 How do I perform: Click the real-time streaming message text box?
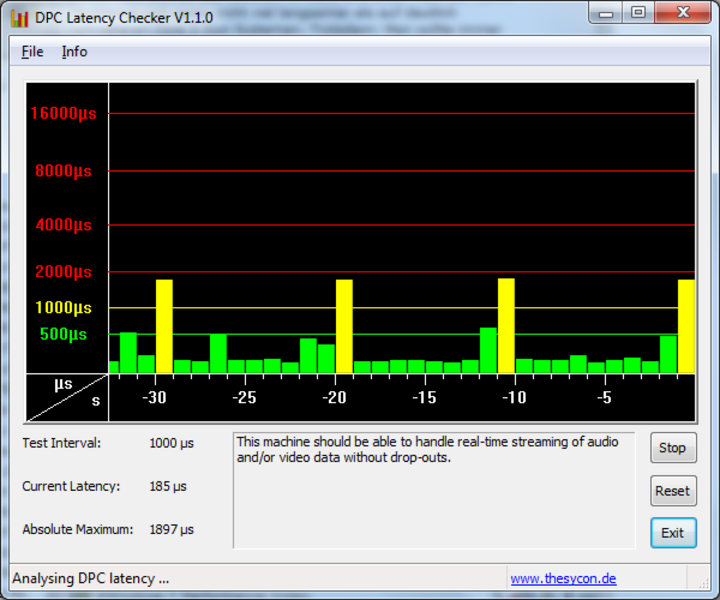point(434,490)
